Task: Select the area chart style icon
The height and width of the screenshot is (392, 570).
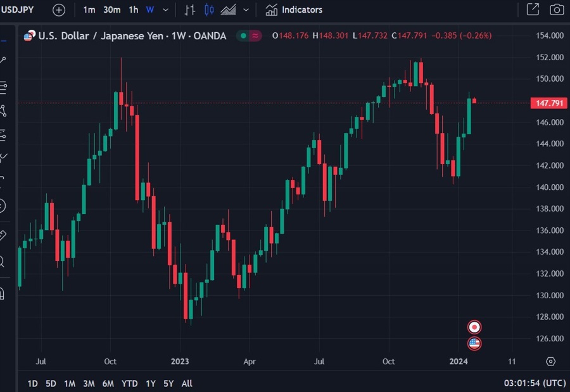Action: pos(228,10)
